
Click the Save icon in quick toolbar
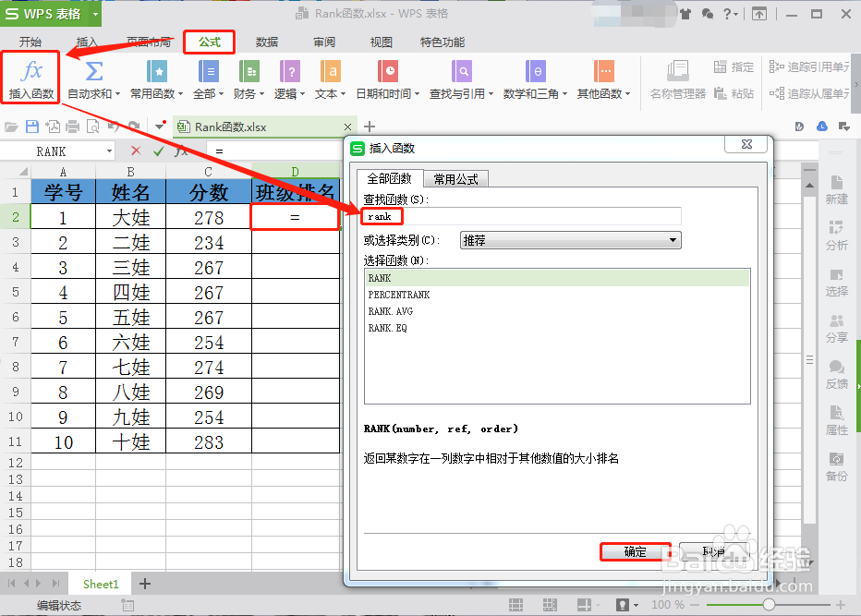click(x=32, y=127)
